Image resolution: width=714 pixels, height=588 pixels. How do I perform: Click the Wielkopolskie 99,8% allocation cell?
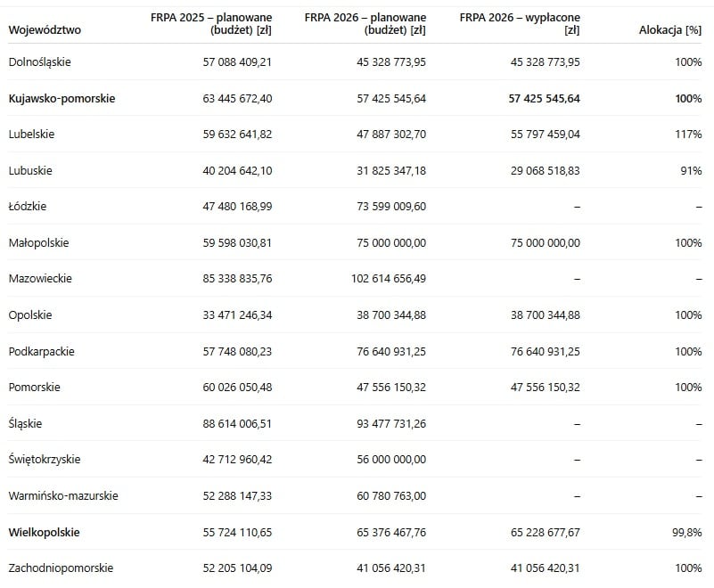tap(686, 533)
